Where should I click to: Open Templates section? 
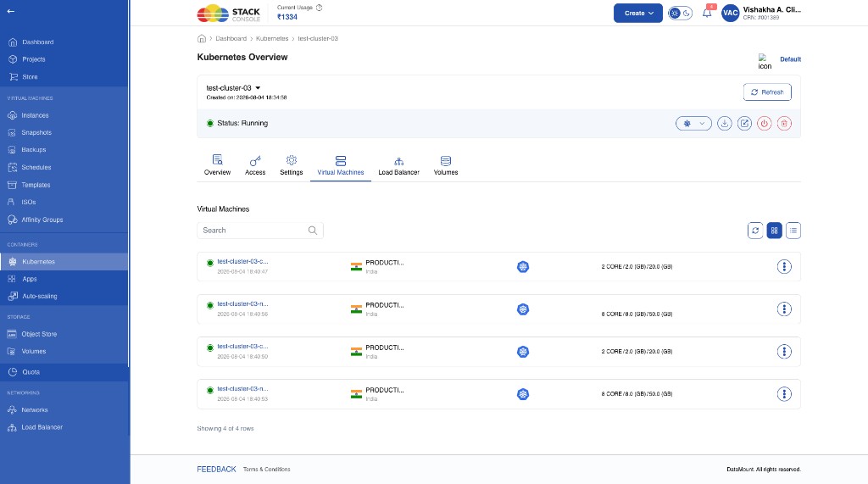(36, 185)
